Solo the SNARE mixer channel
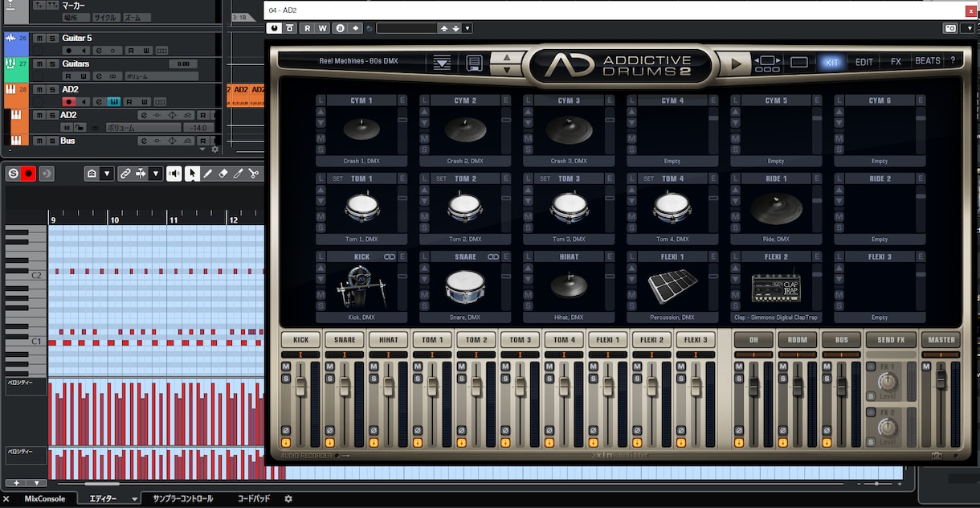 (329, 378)
